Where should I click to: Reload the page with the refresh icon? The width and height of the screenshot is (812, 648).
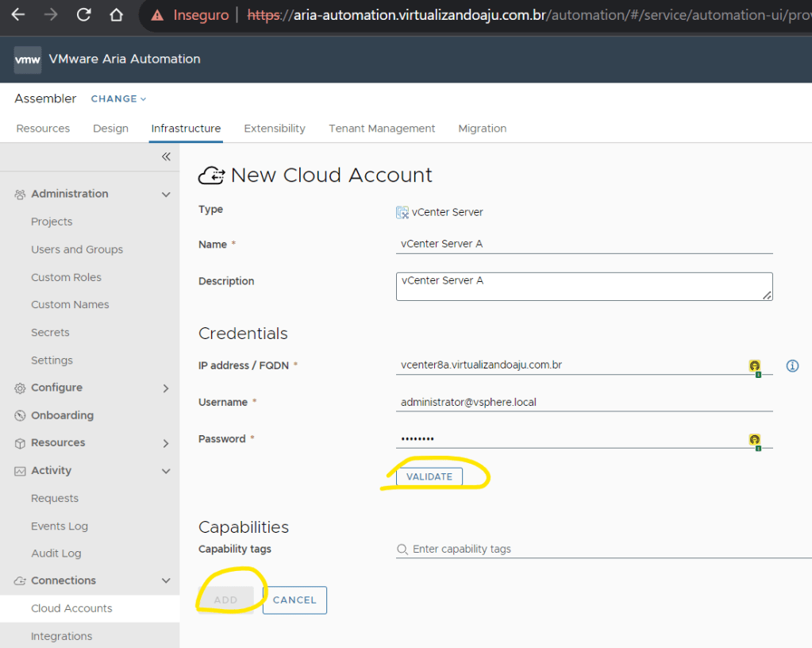tap(83, 15)
